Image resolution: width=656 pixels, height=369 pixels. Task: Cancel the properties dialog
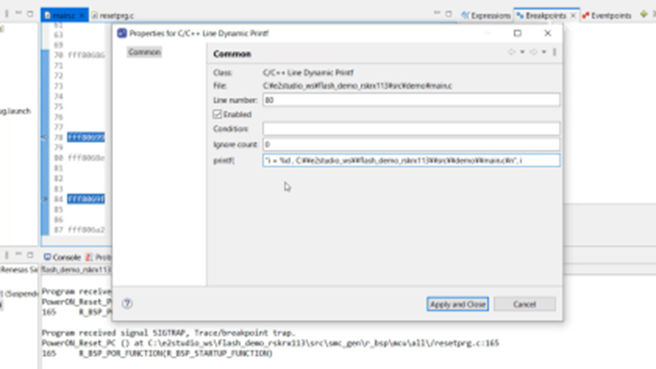pyautogui.click(x=525, y=304)
